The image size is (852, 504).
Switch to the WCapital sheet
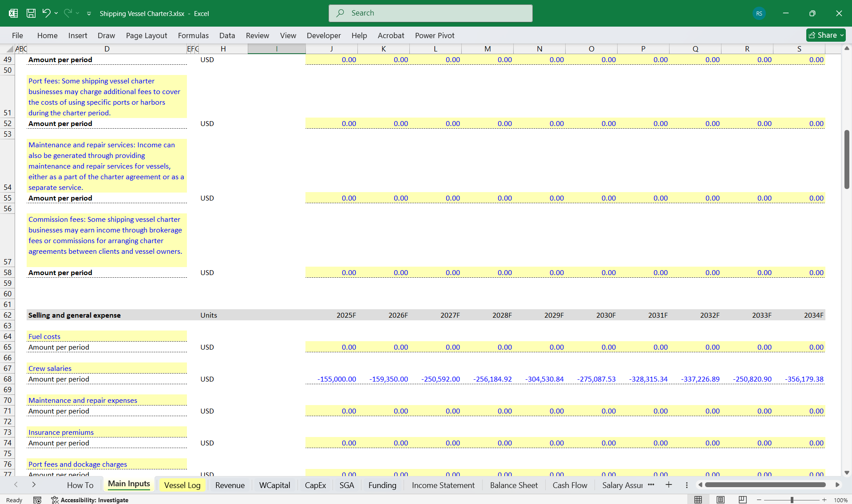coord(275,485)
